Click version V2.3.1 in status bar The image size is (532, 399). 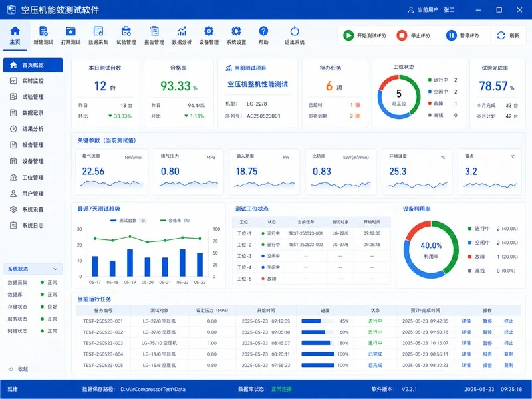coord(409,389)
